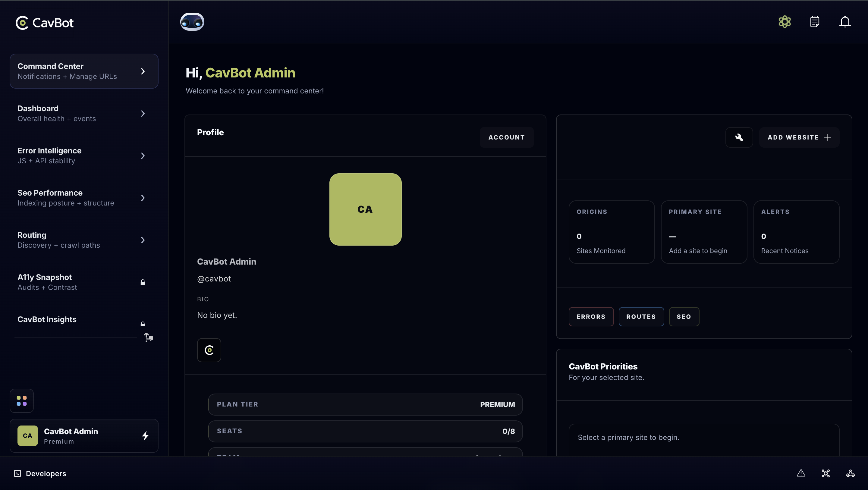Viewport: 868px width, 490px height.
Task: Click the network nodes icon in footer
Action: coord(826,473)
